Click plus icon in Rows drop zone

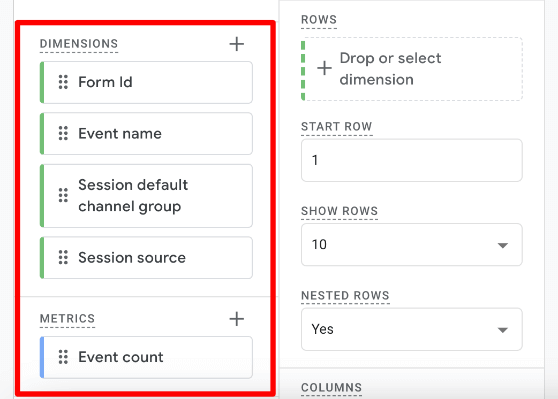point(324,68)
